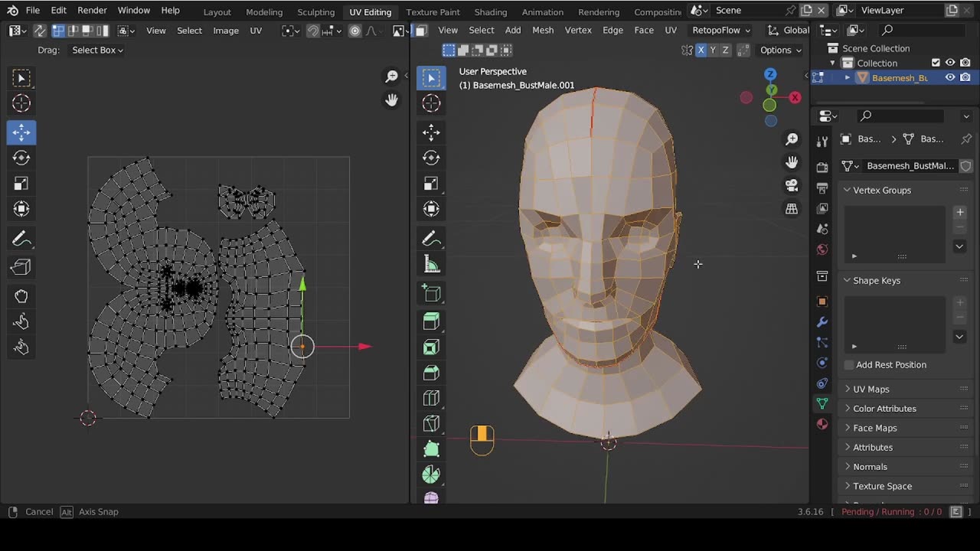This screenshot has height=551, width=980.
Task: Enable the Add Rest Position checkbox
Action: [849, 365]
